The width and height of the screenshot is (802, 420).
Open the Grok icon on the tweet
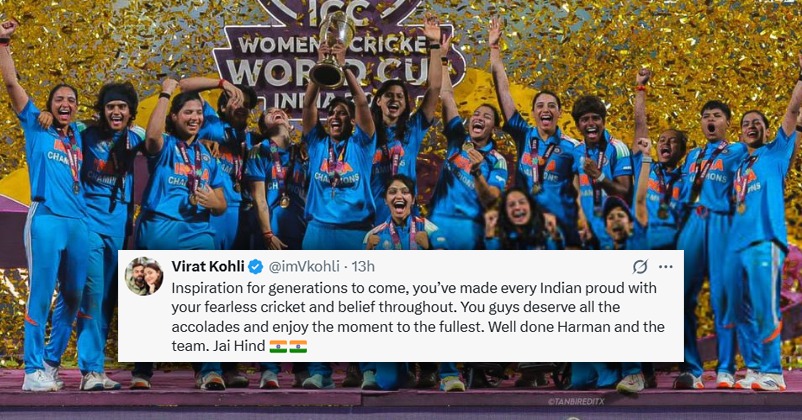640,267
